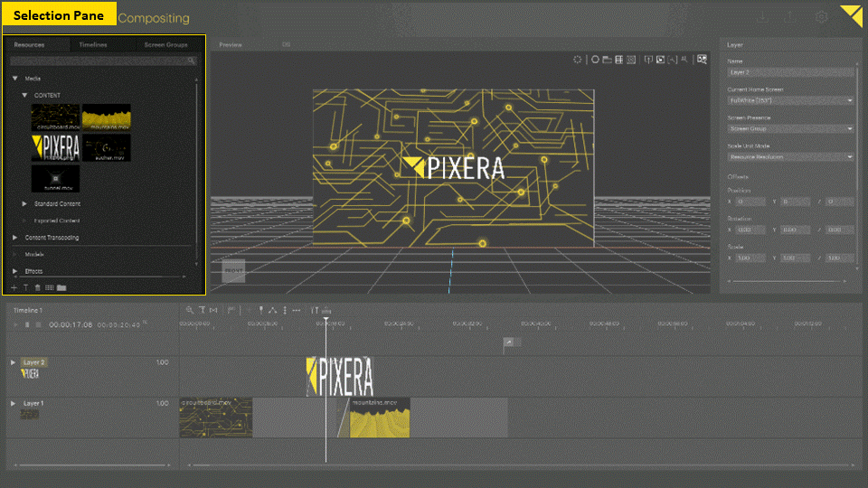Click the bracket selection icon in preview toolbar

pyautogui.click(x=673, y=60)
